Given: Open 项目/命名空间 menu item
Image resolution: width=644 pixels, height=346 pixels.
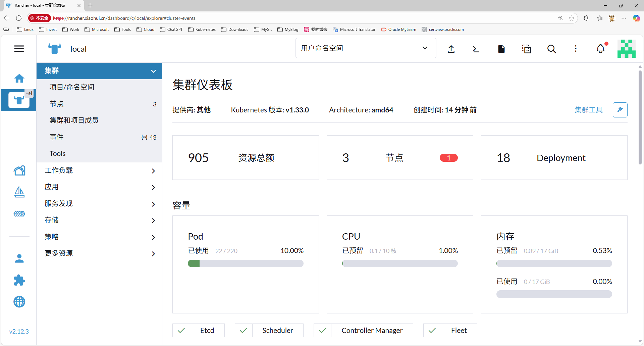Looking at the screenshot, I should coord(99,87).
